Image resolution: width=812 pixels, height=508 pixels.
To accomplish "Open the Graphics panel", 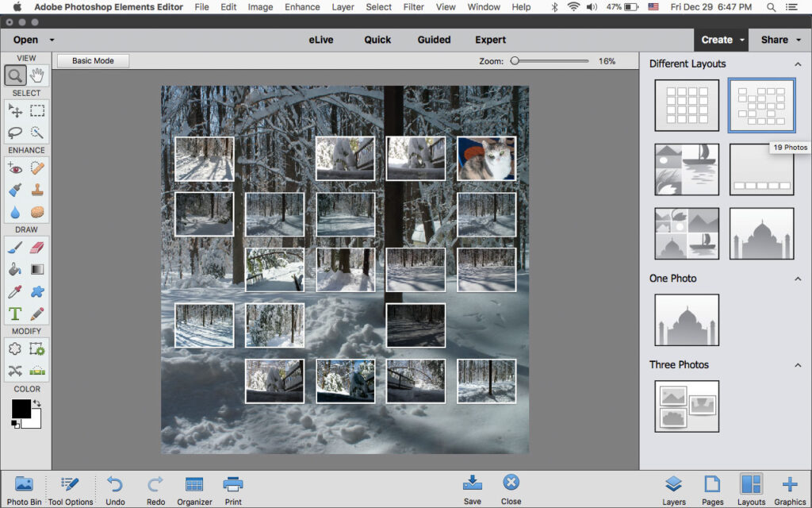I will coord(789,487).
